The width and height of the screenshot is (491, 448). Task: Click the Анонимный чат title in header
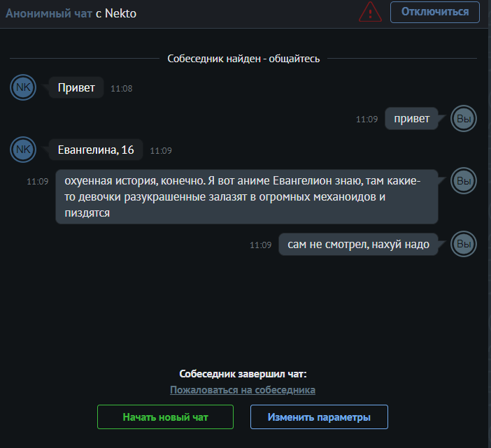pyautogui.click(x=48, y=12)
